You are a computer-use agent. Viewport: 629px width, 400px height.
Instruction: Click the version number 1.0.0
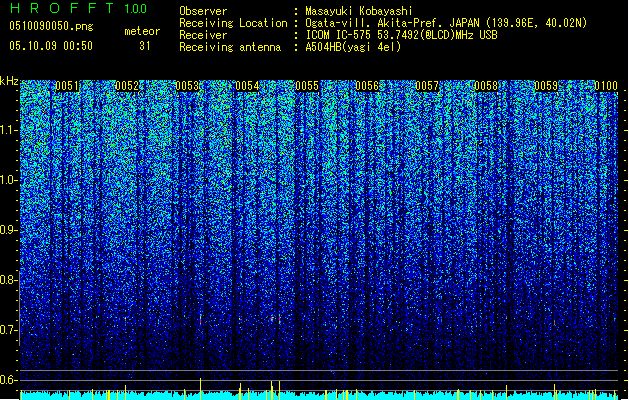136,9
